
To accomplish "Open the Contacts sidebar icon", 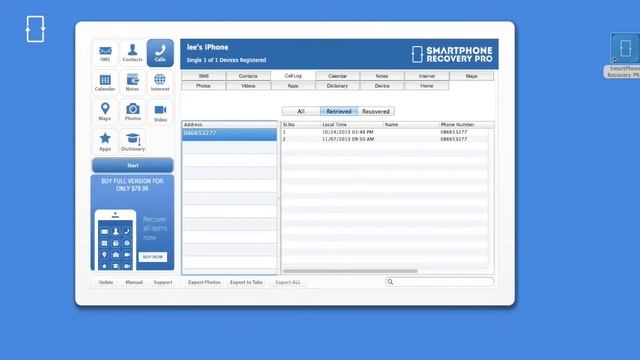I will (133, 53).
